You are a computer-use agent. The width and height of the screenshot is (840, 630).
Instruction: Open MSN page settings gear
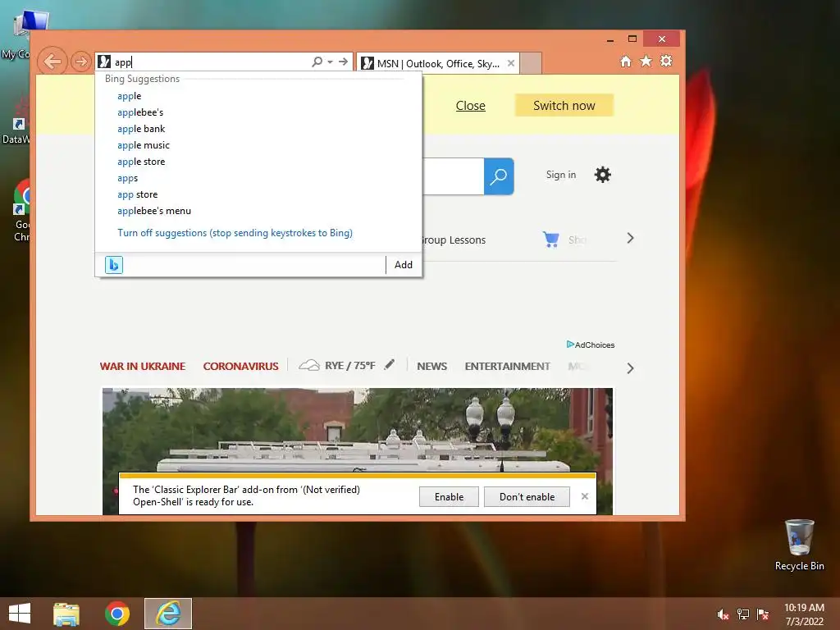click(603, 175)
